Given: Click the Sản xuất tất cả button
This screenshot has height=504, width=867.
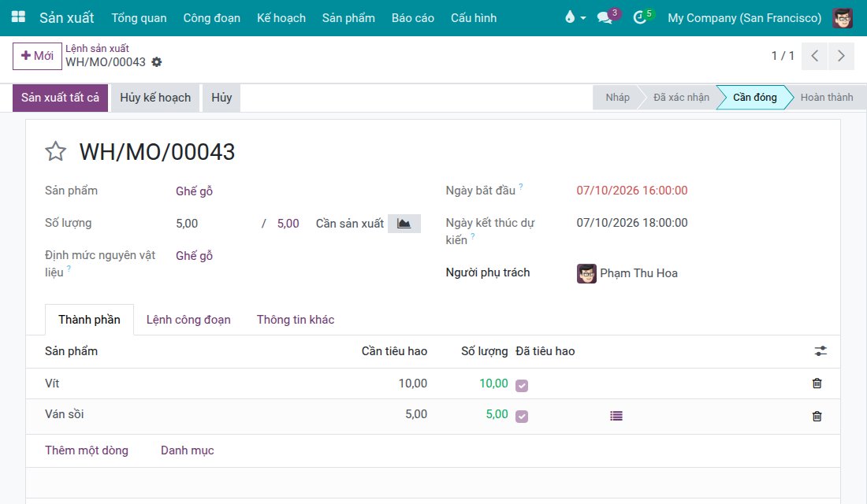Looking at the screenshot, I should 60,98.
